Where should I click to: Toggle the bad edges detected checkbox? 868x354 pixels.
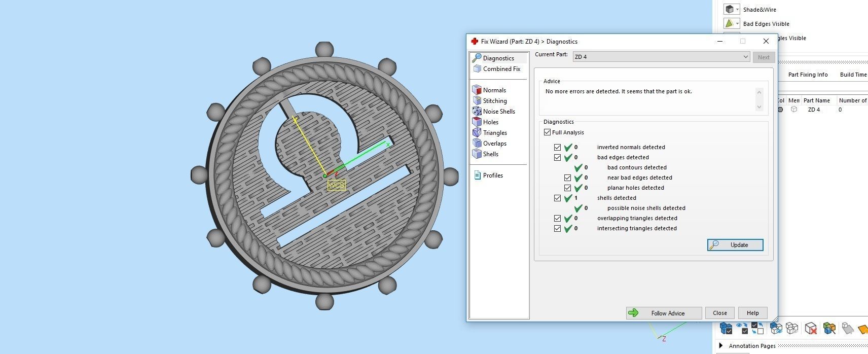558,157
